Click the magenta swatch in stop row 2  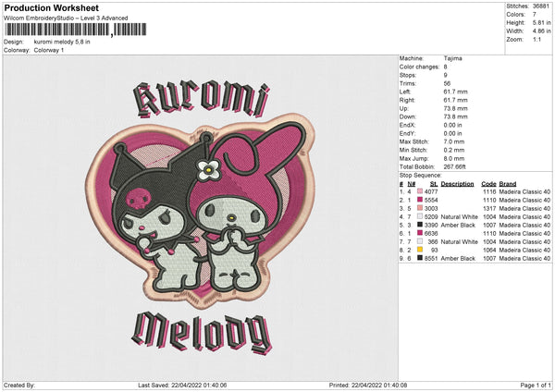[420, 200]
